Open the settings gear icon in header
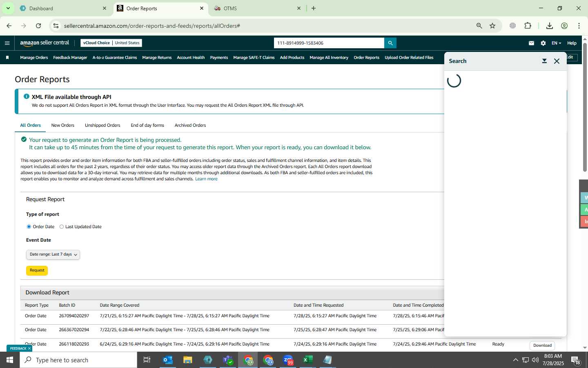 543,43
